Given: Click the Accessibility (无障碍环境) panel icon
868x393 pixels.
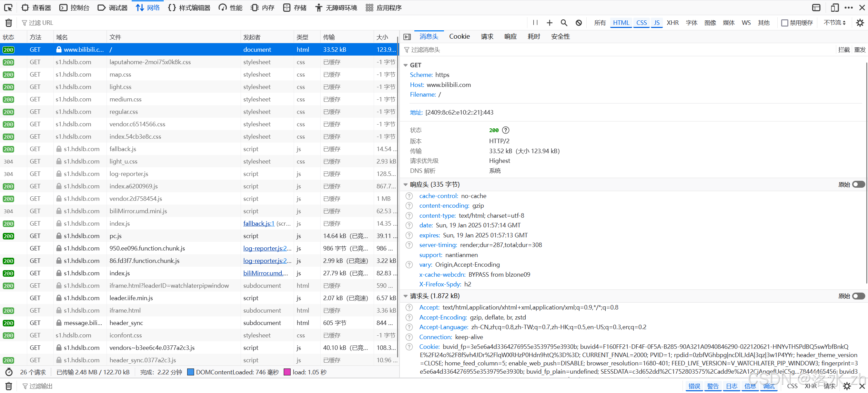Looking at the screenshot, I should [x=319, y=8].
